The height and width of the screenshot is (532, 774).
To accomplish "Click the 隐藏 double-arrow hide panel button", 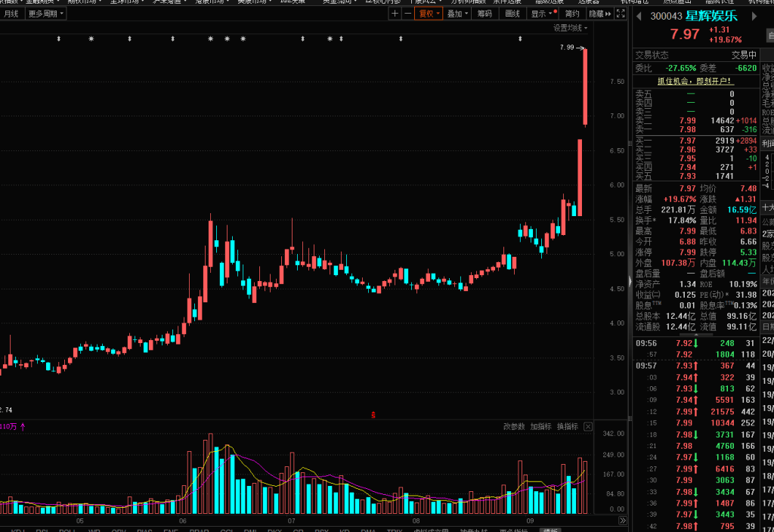I will click(x=600, y=14).
